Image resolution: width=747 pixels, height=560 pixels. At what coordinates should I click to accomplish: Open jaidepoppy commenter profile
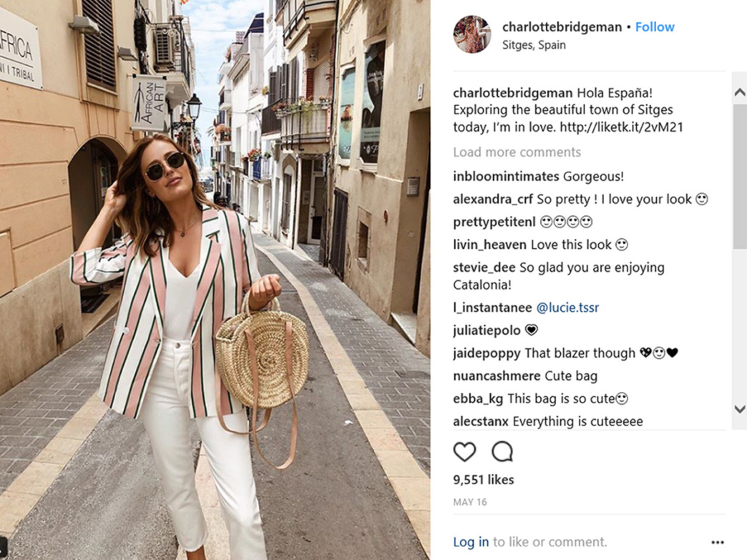[x=487, y=353]
